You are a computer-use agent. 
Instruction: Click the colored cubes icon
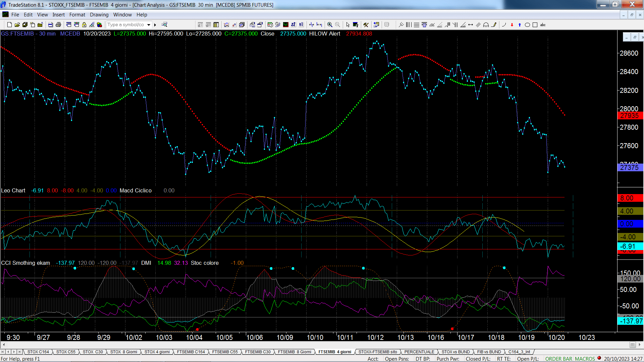coord(100,25)
